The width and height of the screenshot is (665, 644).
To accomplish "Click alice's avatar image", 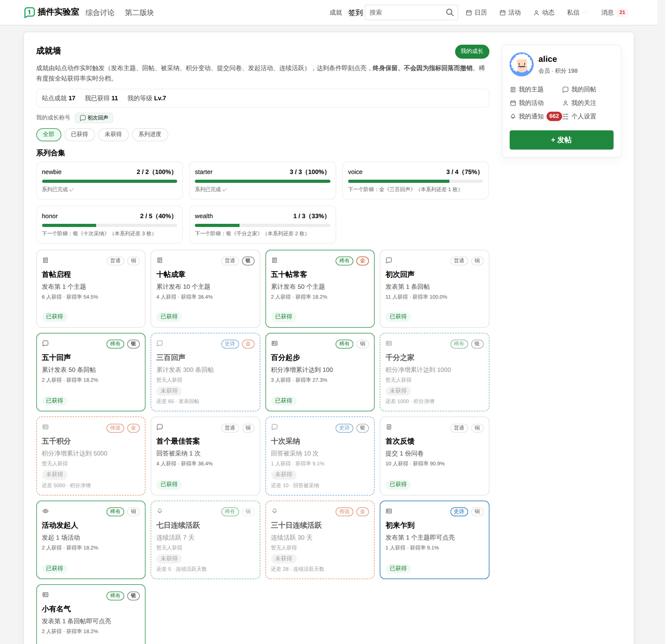I will (x=522, y=64).
